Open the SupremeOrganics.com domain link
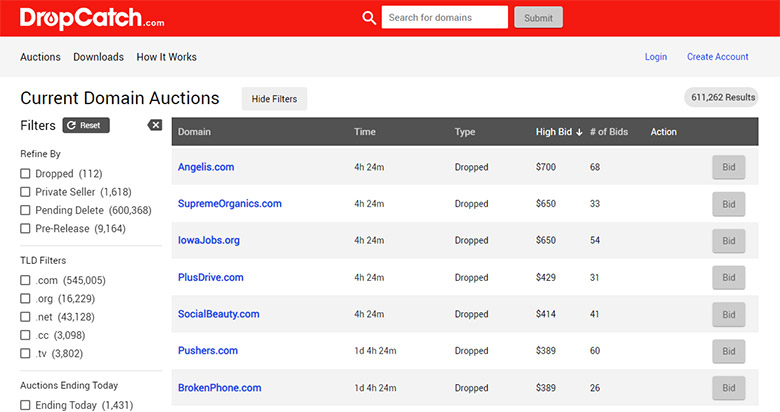This screenshot has height=412, width=780. point(230,204)
